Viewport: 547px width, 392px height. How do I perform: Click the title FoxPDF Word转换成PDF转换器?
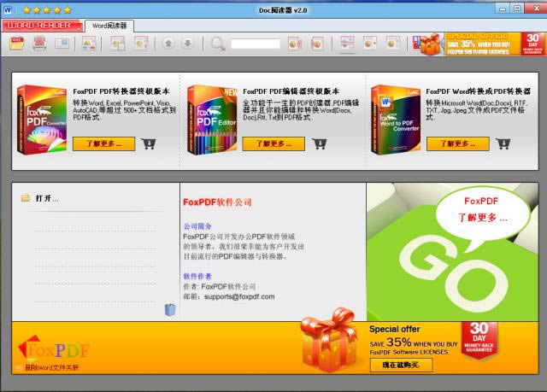click(479, 91)
